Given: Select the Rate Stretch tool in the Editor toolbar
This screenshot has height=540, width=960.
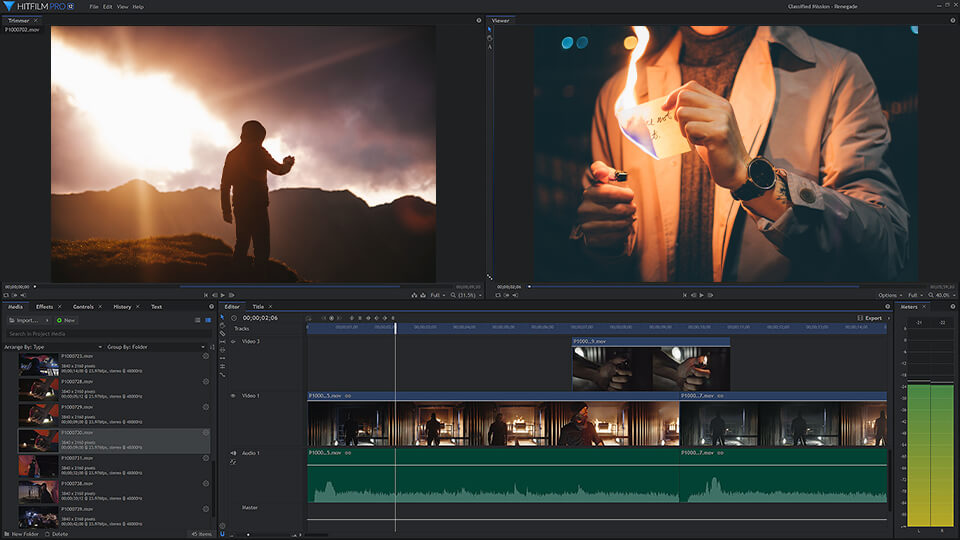Looking at the screenshot, I should pyautogui.click(x=222, y=374).
